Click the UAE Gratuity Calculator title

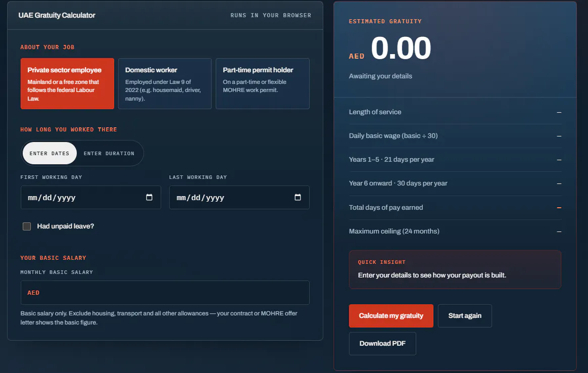pyautogui.click(x=57, y=15)
